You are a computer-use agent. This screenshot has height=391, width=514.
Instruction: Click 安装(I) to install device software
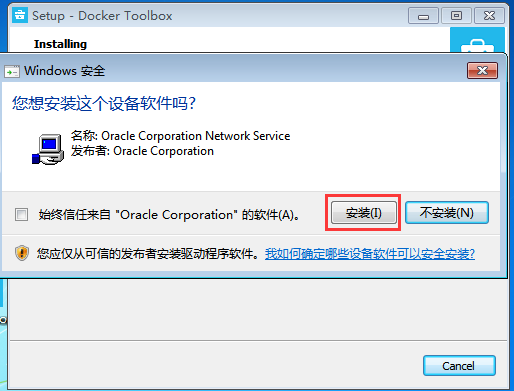pos(364,213)
